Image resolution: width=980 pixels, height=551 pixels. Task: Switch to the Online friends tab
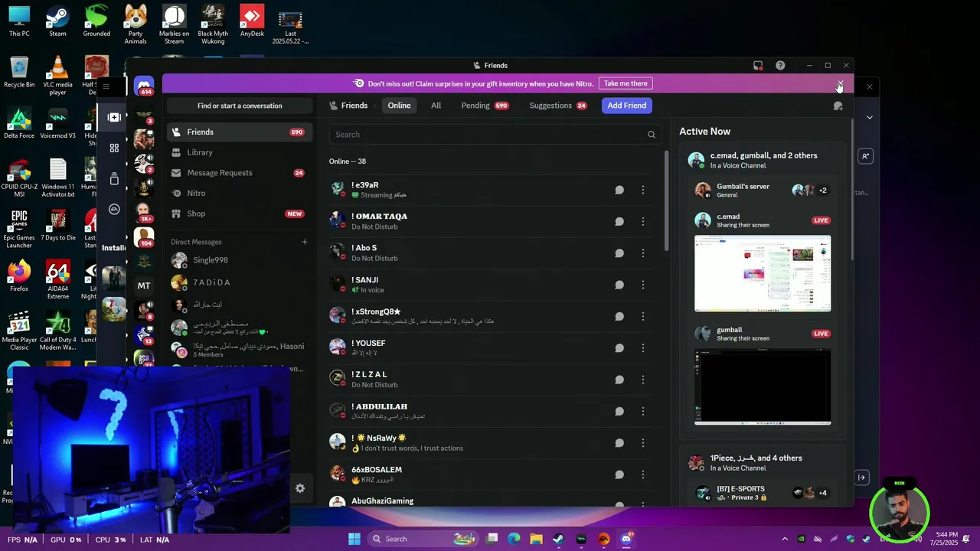(x=399, y=106)
